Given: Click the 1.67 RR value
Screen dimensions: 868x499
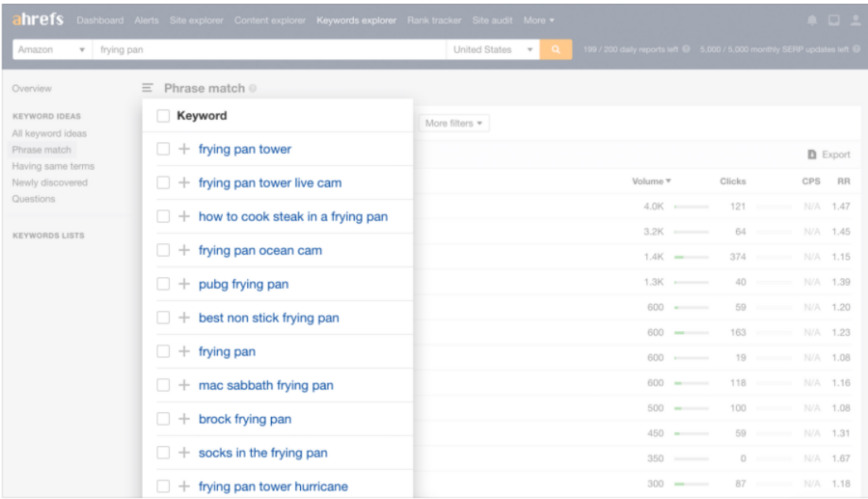Looking at the screenshot, I should 841,459.
